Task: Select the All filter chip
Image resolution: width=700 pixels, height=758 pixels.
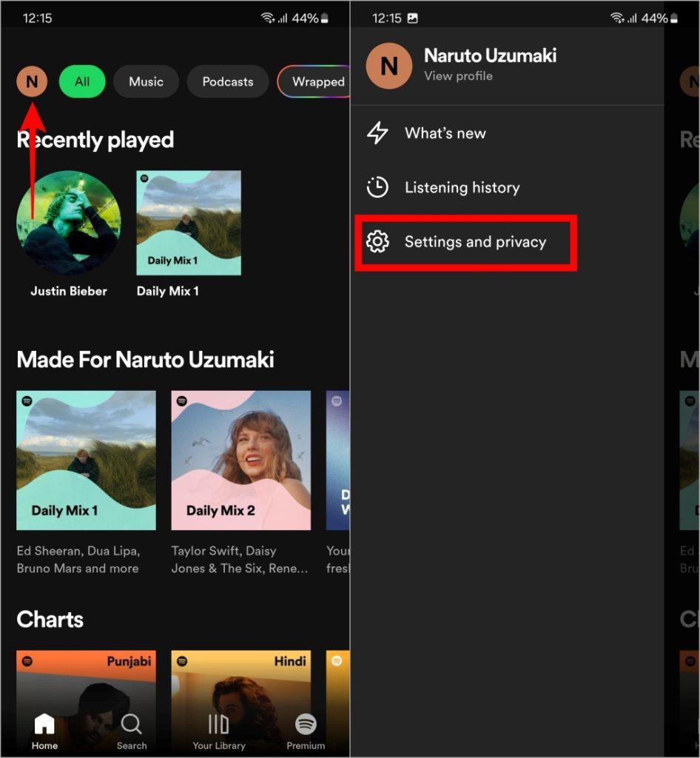Action: pos(82,81)
